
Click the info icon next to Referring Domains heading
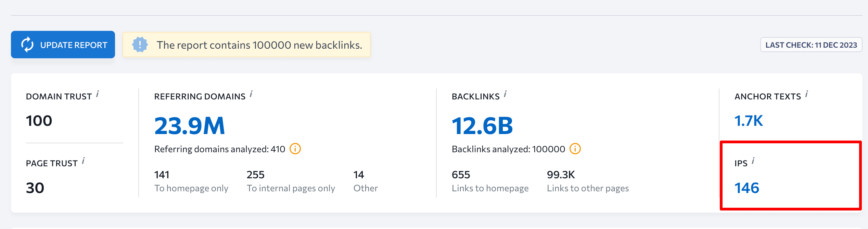(x=251, y=94)
